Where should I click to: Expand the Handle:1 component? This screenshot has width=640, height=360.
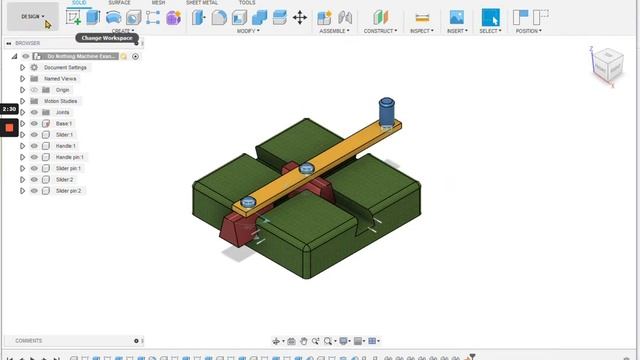(x=22, y=146)
